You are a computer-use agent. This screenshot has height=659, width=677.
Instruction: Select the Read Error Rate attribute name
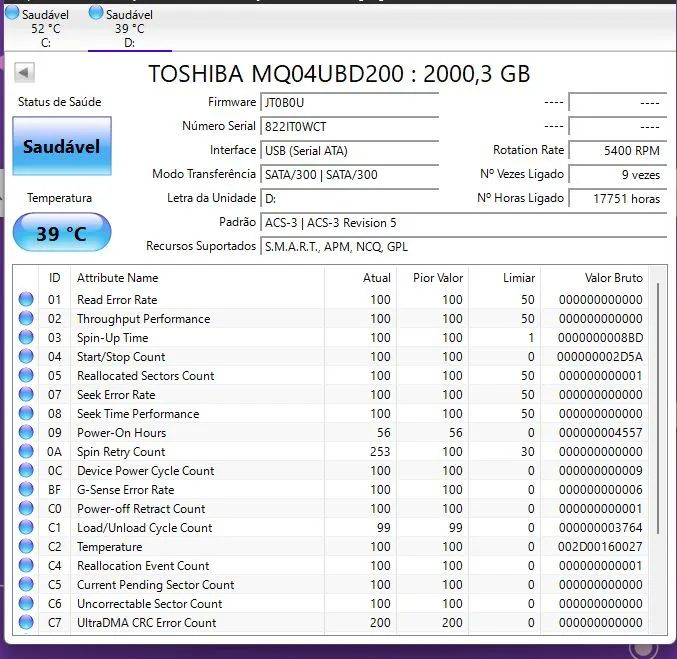coord(117,300)
